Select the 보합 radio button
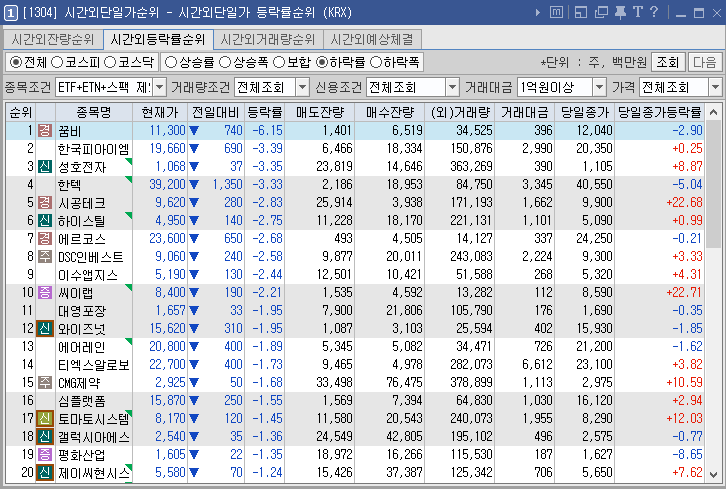Image resolution: width=726 pixels, height=489 pixels. [279, 62]
